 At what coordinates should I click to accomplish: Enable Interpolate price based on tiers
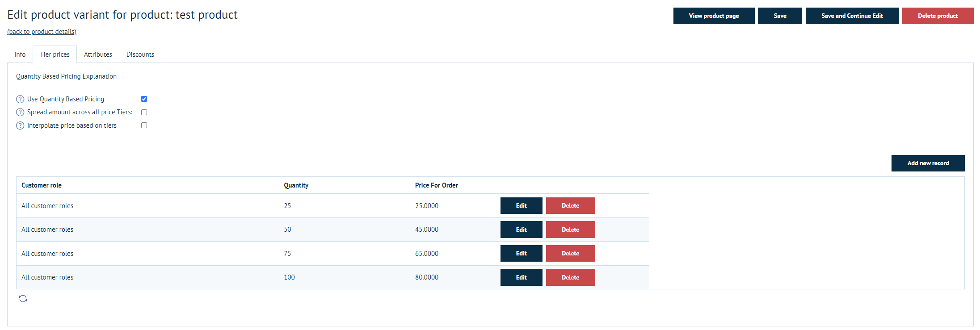click(x=144, y=125)
